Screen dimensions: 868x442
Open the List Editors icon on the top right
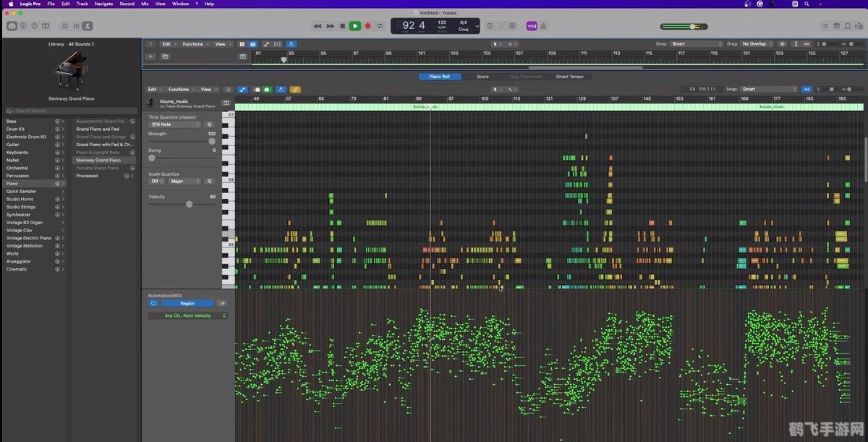pyautogui.click(x=825, y=25)
